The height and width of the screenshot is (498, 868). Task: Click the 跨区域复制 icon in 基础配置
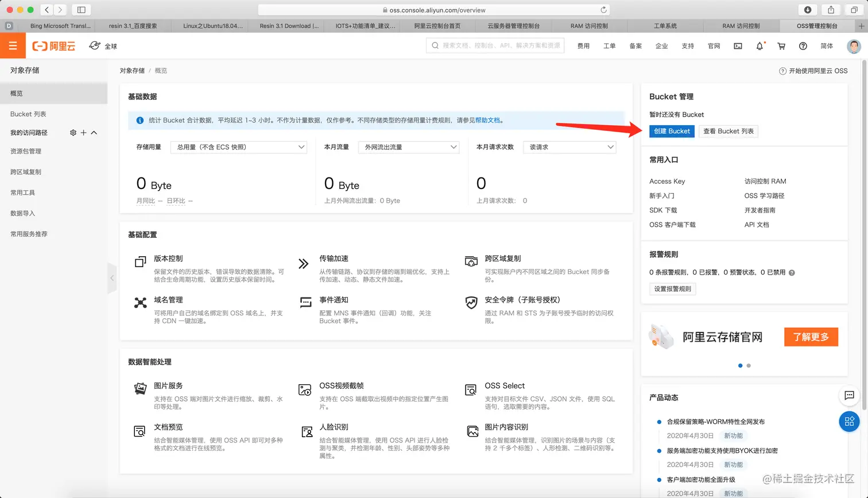click(x=471, y=262)
